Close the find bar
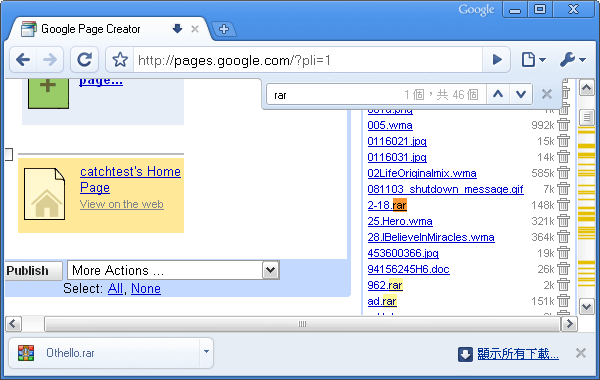This screenshot has height=380, width=600. (547, 94)
